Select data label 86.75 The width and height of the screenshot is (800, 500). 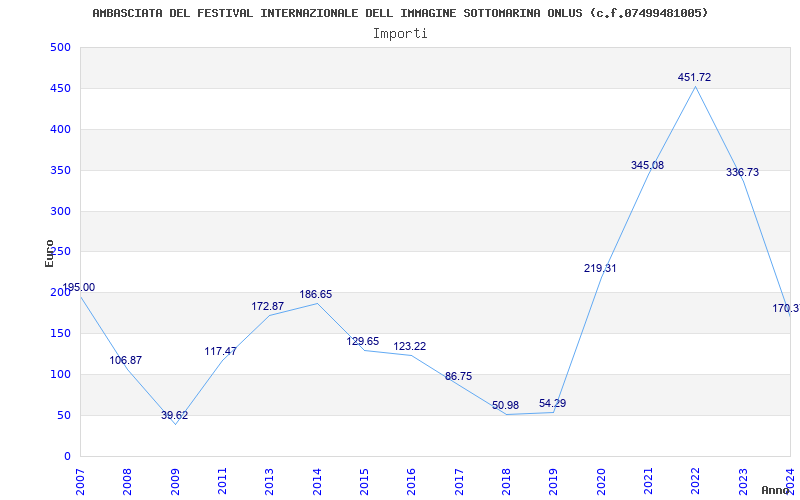click(x=458, y=377)
